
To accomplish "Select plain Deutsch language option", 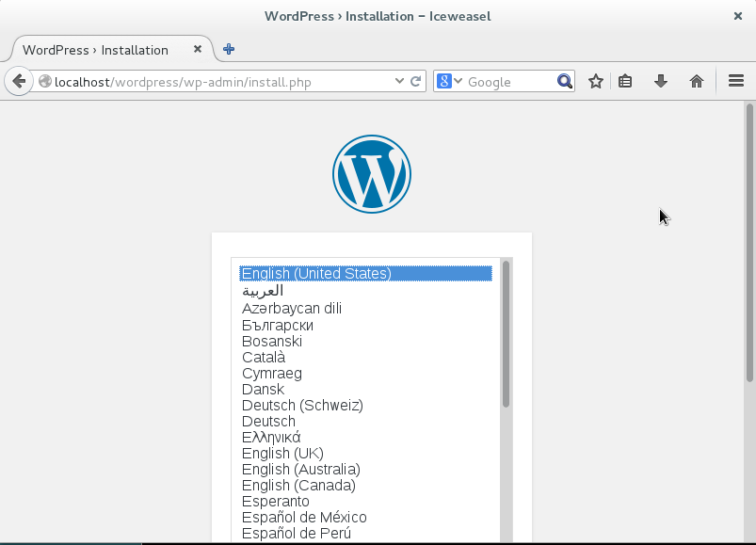I will click(366, 421).
